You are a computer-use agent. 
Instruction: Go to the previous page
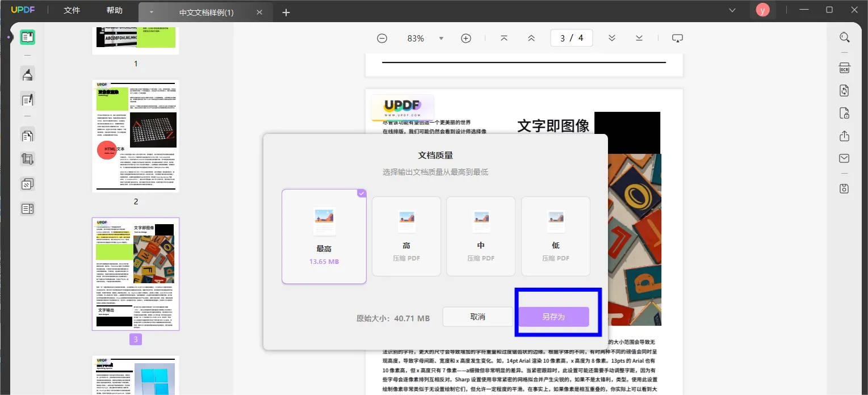pos(531,38)
